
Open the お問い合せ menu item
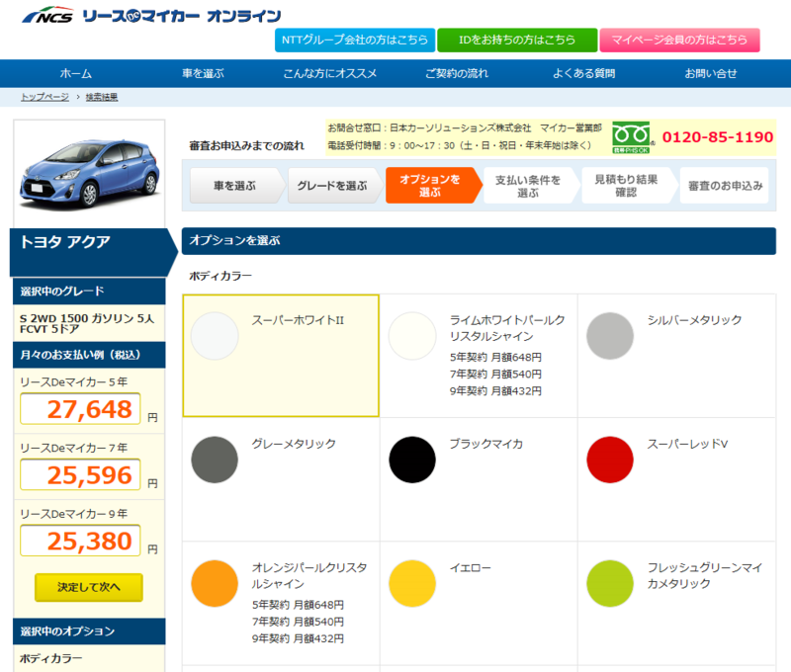[x=710, y=73]
